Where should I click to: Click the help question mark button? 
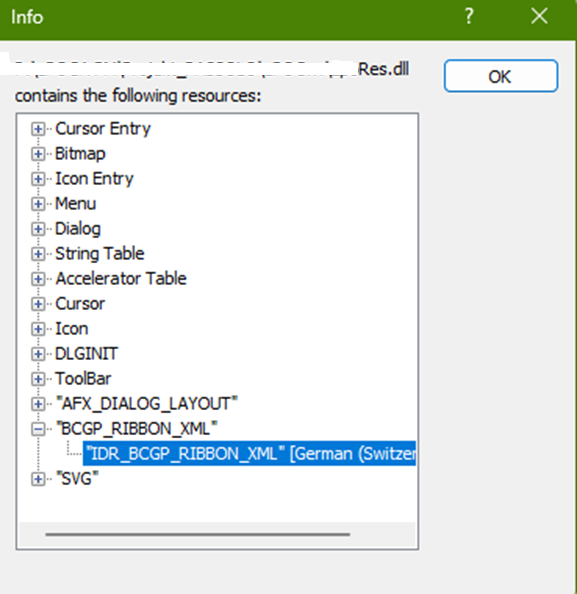click(x=469, y=17)
